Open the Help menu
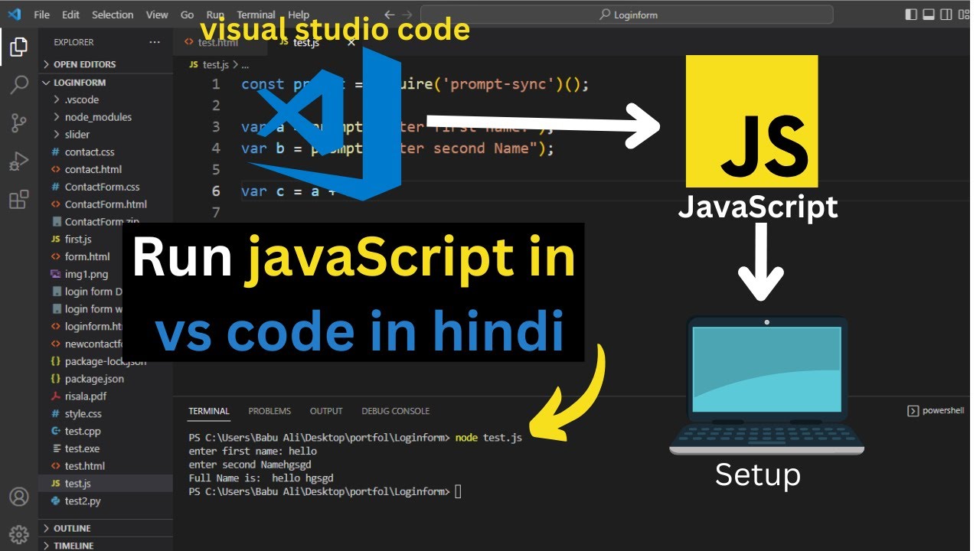980x551 pixels. coord(299,15)
